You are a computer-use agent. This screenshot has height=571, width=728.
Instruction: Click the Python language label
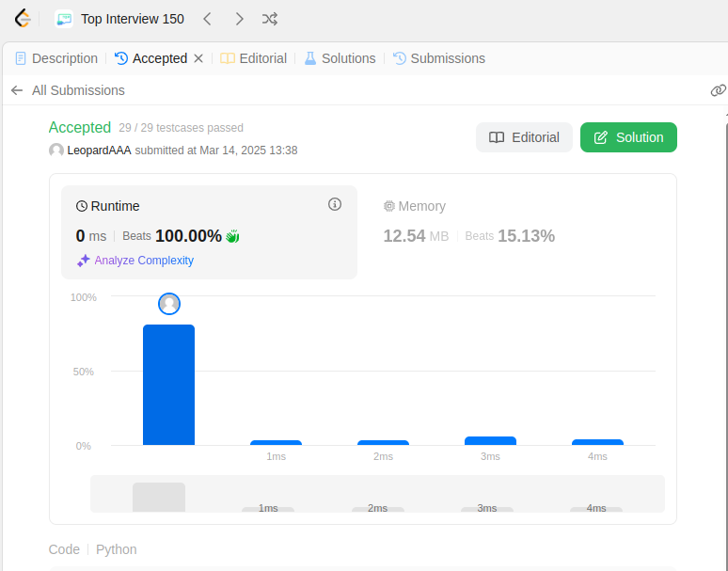pyautogui.click(x=116, y=549)
